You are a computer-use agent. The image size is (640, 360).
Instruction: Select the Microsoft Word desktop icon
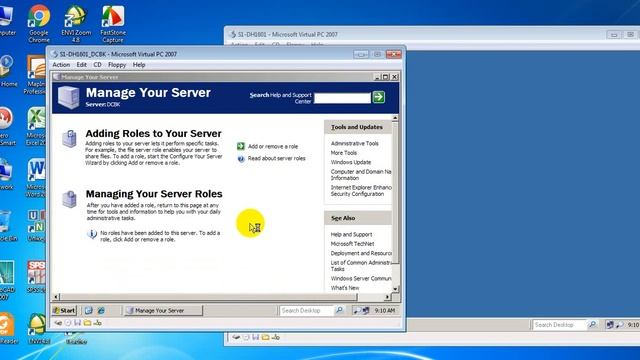pyautogui.click(x=36, y=178)
